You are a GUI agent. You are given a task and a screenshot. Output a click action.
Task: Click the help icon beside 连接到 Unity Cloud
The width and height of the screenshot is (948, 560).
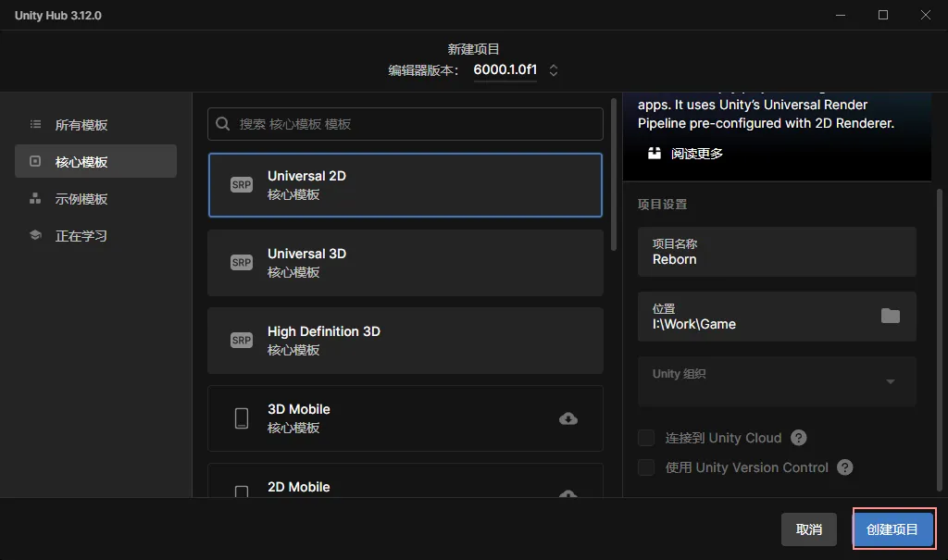[799, 438]
